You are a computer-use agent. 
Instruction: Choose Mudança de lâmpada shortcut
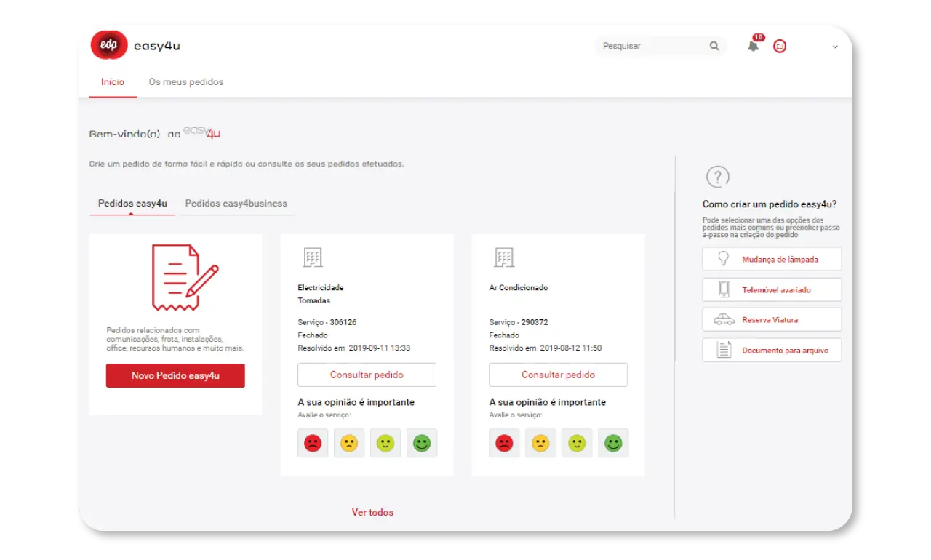(x=772, y=259)
